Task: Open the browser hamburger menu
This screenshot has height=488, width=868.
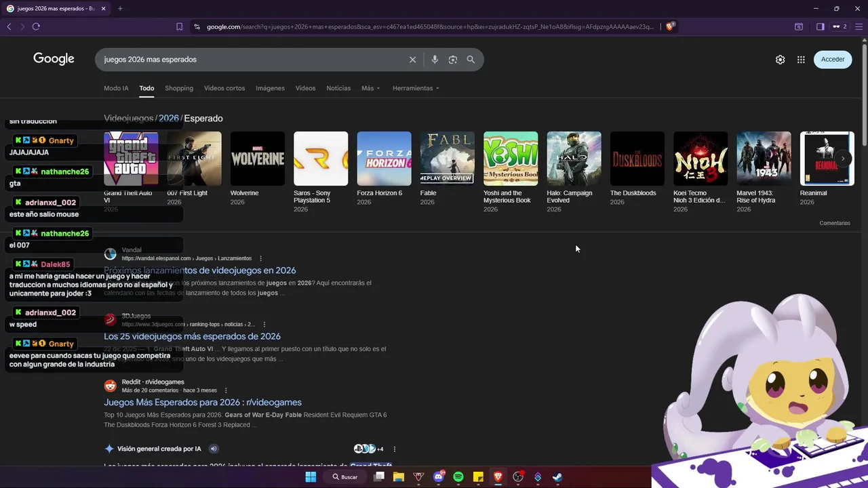Action: pyautogui.click(x=858, y=26)
